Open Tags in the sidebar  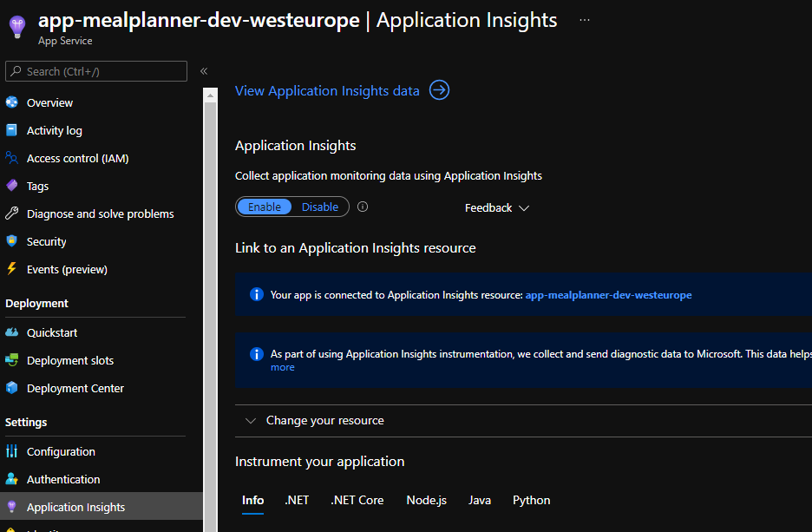click(38, 186)
